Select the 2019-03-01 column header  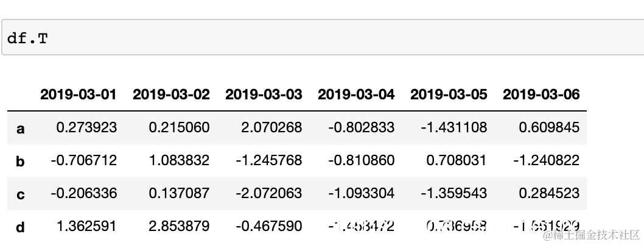[79, 94]
